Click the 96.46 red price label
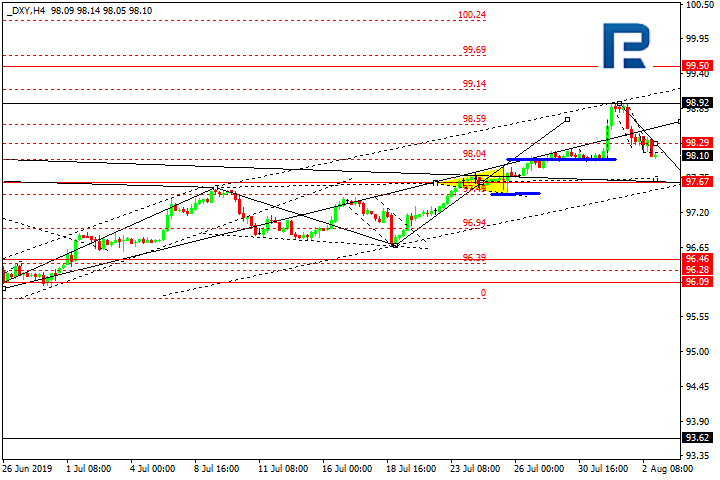720x480 pixels. (697, 259)
